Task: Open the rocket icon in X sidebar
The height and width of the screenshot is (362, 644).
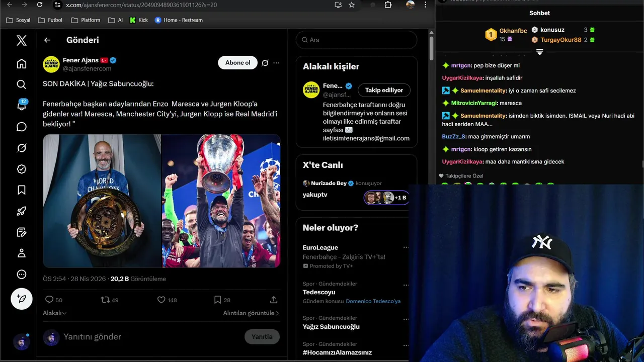Action: tap(21, 211)
